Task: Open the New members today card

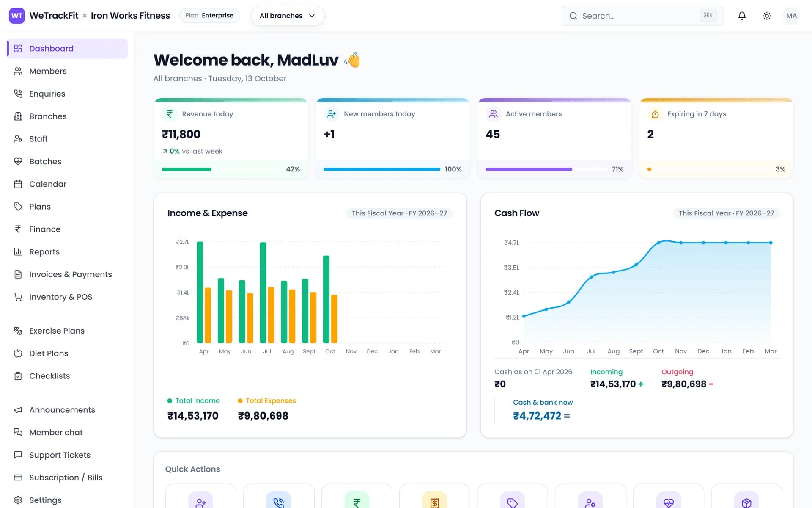Action: (392, 138)
